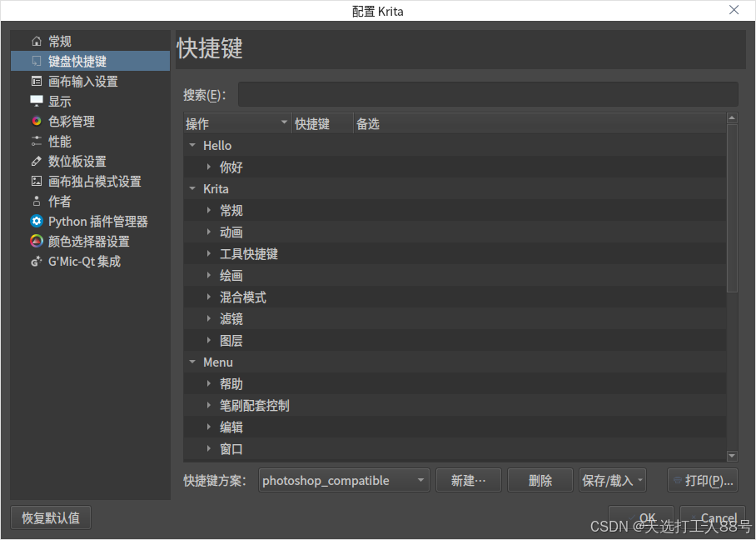Viewport: 756px width, 540px height.
Task: Collapse the Hello group
Action: coord(192,145)
